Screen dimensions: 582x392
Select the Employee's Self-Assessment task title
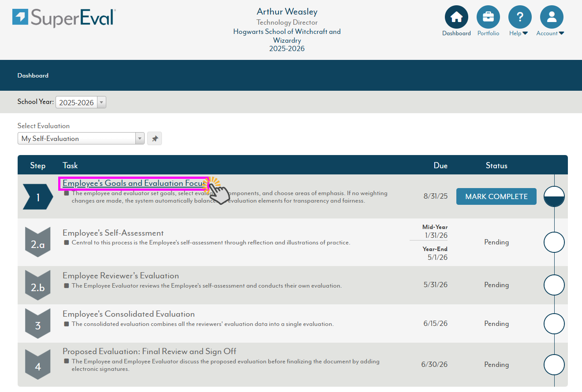click(x=113, y=233)
